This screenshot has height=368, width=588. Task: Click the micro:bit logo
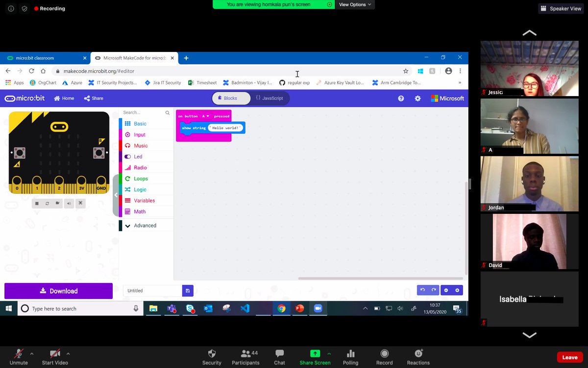click(x=24, y=98)
